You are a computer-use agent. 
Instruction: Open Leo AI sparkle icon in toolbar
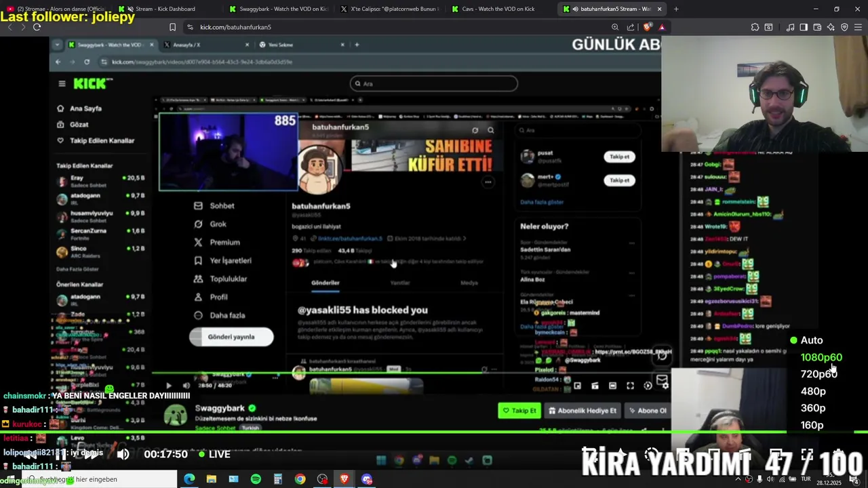(831, 27)
